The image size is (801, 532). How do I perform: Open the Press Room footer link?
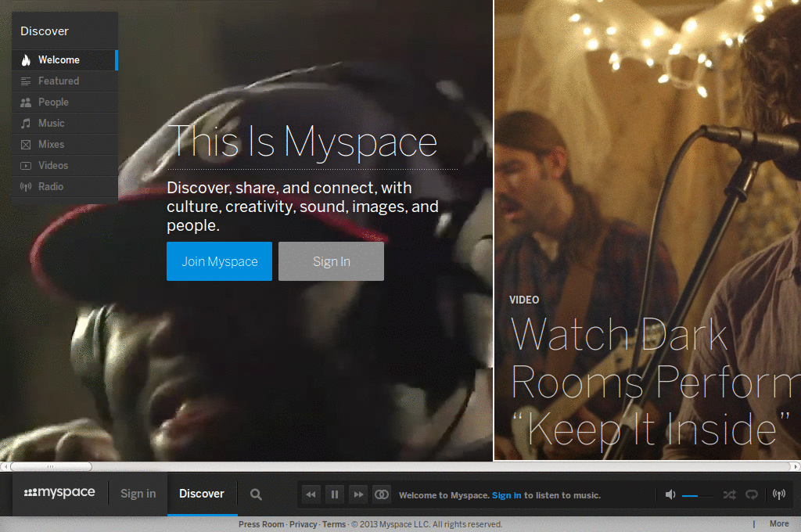click(261, 524)
